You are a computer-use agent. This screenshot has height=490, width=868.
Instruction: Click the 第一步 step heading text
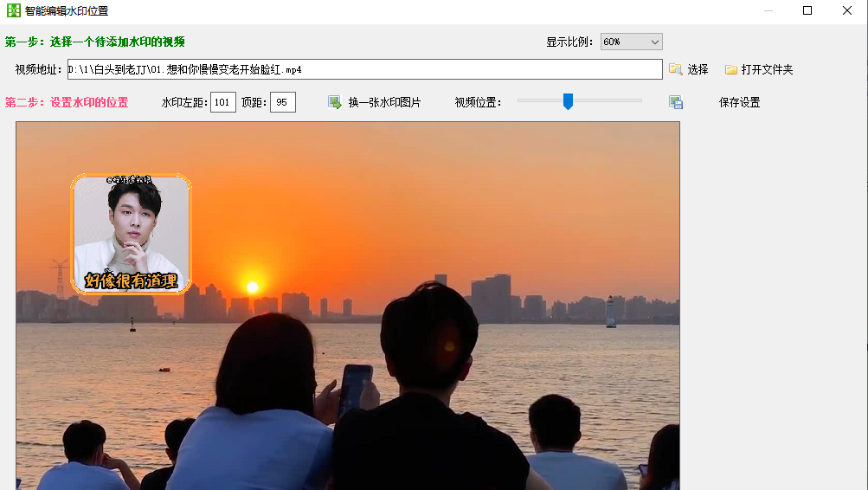pyautogui.click(x=94, y=42)
